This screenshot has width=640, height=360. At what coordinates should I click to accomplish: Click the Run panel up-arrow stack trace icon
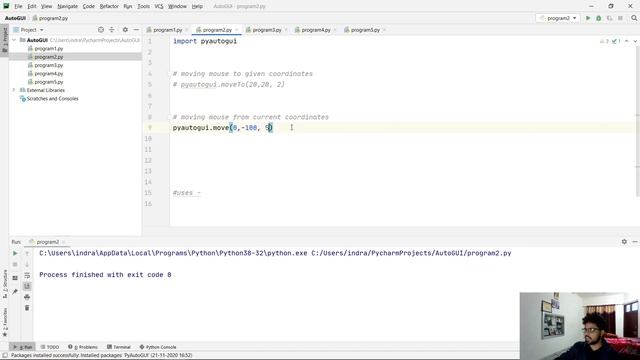27,253
